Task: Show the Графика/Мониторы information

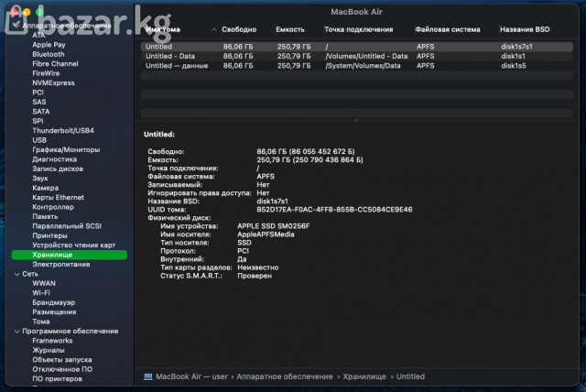Action: pos(66,149)
